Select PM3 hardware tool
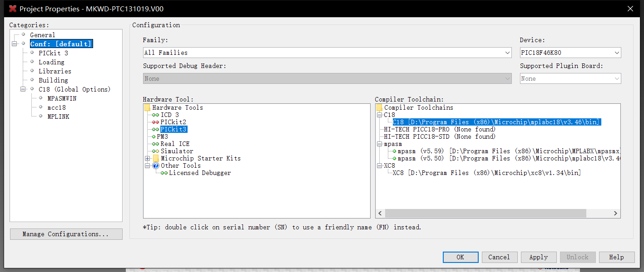Screen dimensions: 644x272 coord(163,136)
